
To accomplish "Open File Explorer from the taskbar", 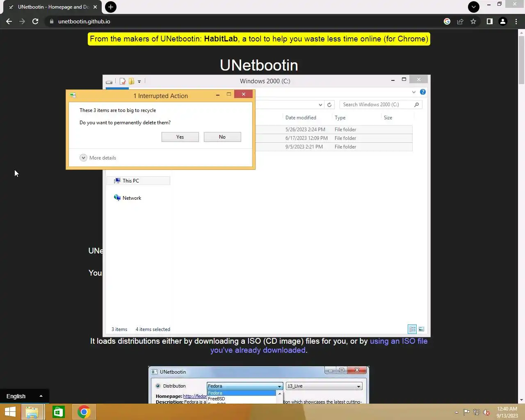I will pyautogui.click(x=32, y=412).
